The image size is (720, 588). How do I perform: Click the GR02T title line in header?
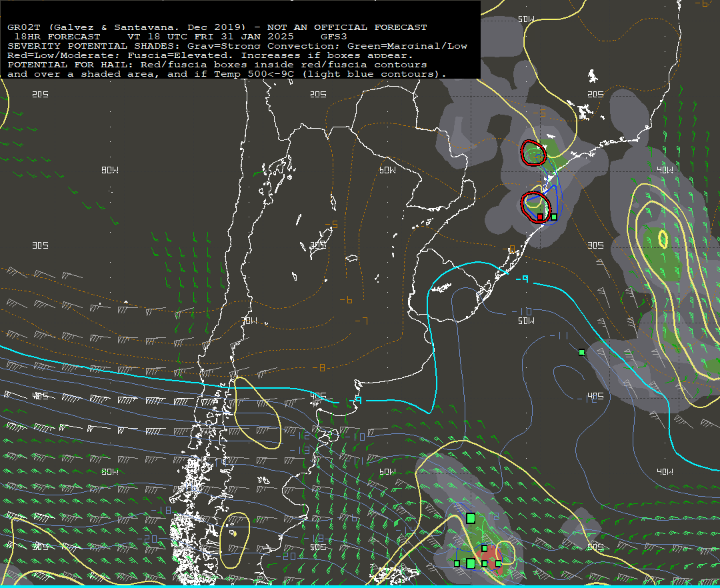217,27
